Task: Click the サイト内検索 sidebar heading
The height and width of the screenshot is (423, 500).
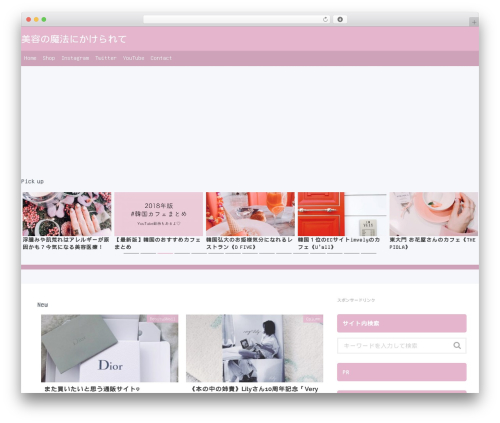Action: 402,323
